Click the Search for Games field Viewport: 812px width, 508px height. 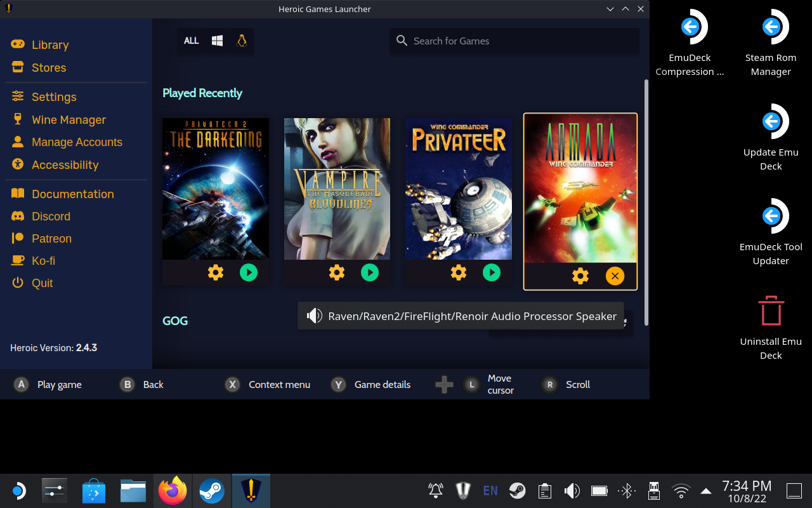click(514, 41)
